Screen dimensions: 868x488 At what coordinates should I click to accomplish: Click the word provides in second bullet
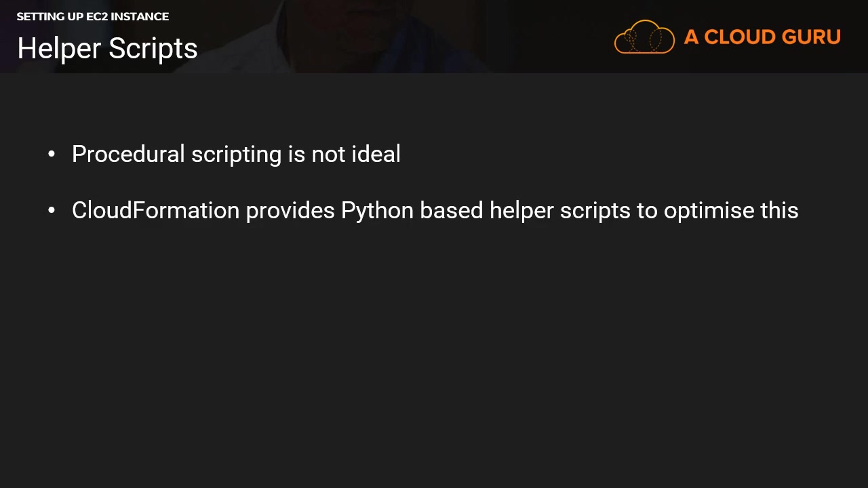[x=290, y=211]
